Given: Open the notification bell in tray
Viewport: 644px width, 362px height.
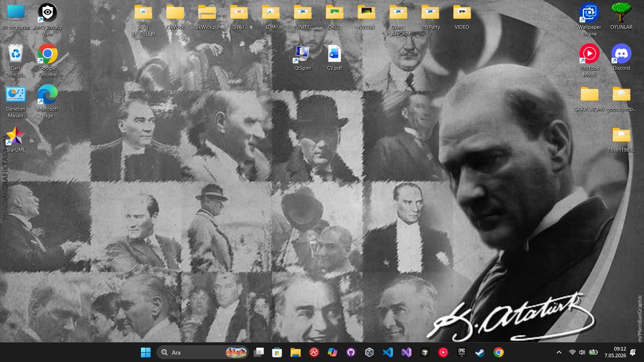Looking at the screenshot, I should pyautogui.click(x=634, y=352).
